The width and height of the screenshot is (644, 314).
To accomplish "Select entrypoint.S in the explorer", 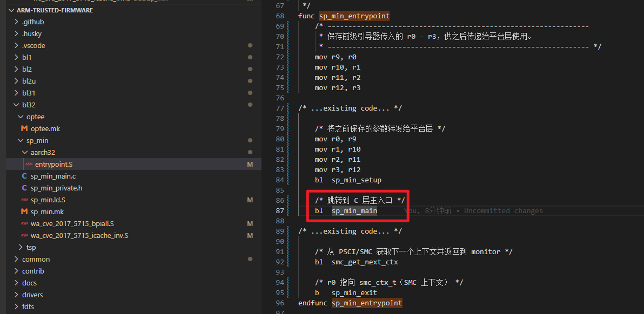I will tap(54, 165).
